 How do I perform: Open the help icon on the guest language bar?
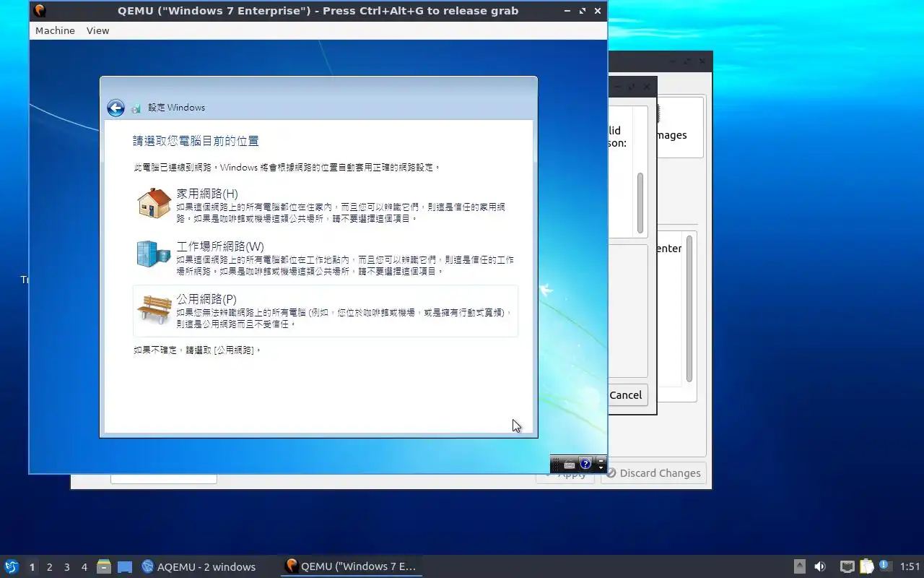point(585,464)
